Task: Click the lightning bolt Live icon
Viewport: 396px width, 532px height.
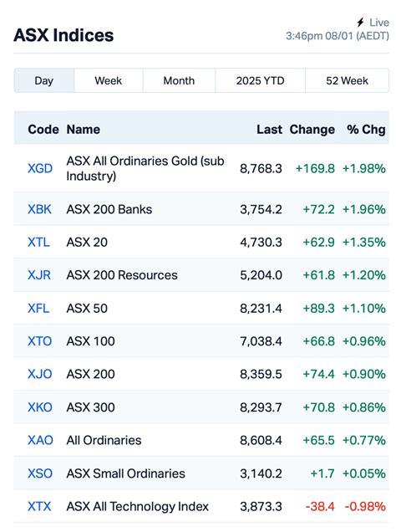Action: pos(361,23)
